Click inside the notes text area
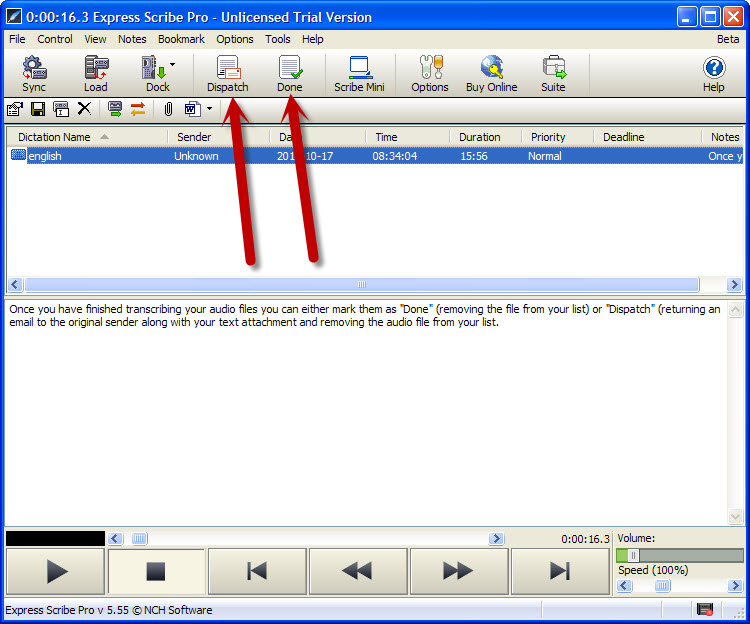This screenshot has width=750, height=624. coord(366,413)
